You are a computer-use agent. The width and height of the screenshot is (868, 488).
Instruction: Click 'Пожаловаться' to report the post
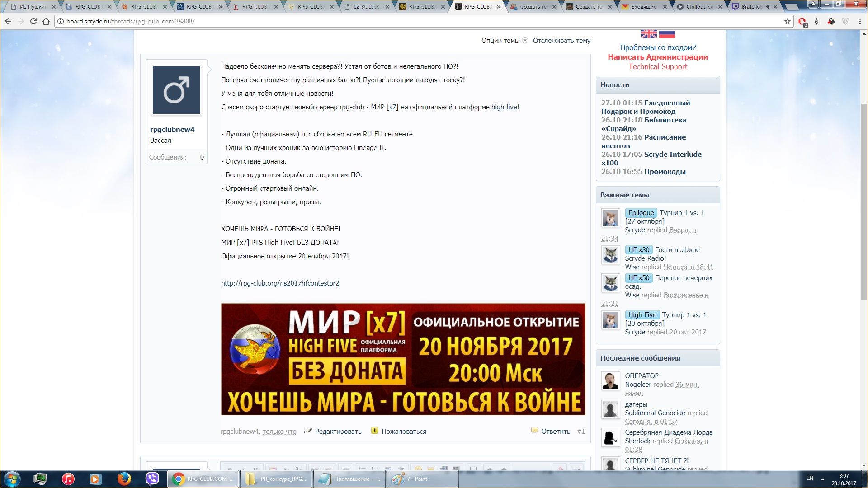(x=404, y=432)
